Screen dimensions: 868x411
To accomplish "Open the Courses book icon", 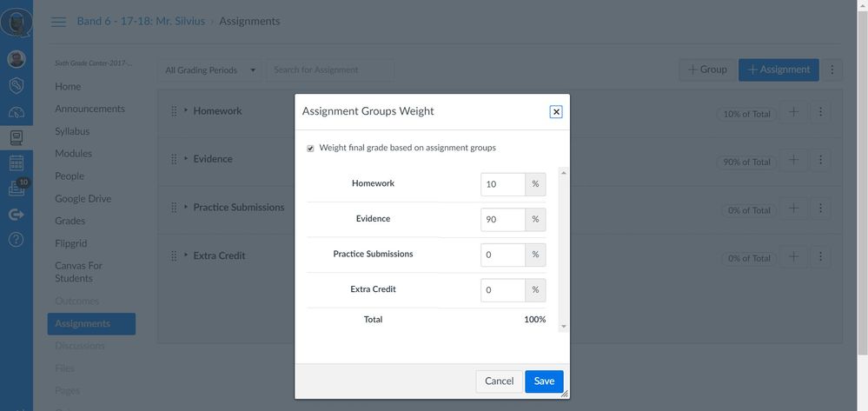I will point(17,137).
